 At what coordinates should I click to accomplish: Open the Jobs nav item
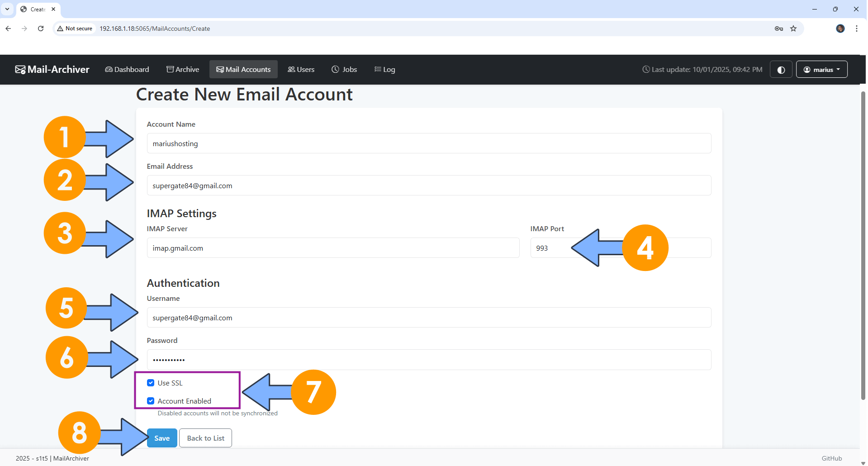[344, 70]
